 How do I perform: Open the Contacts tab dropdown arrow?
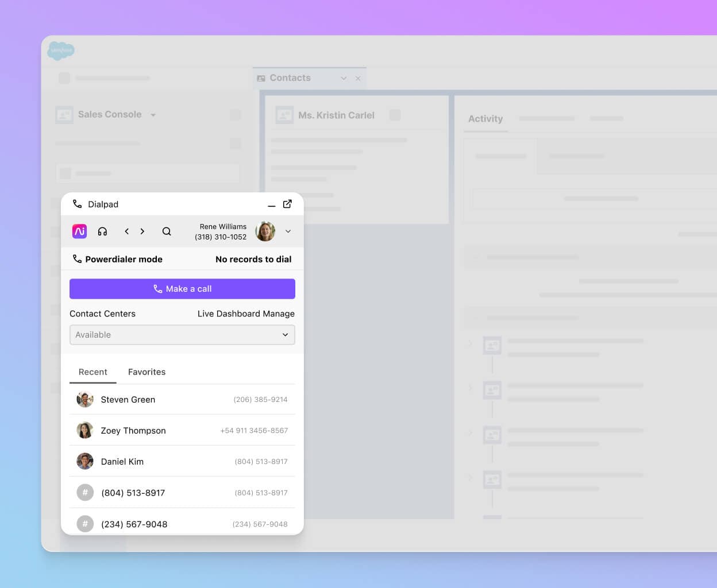pos(344,78)
